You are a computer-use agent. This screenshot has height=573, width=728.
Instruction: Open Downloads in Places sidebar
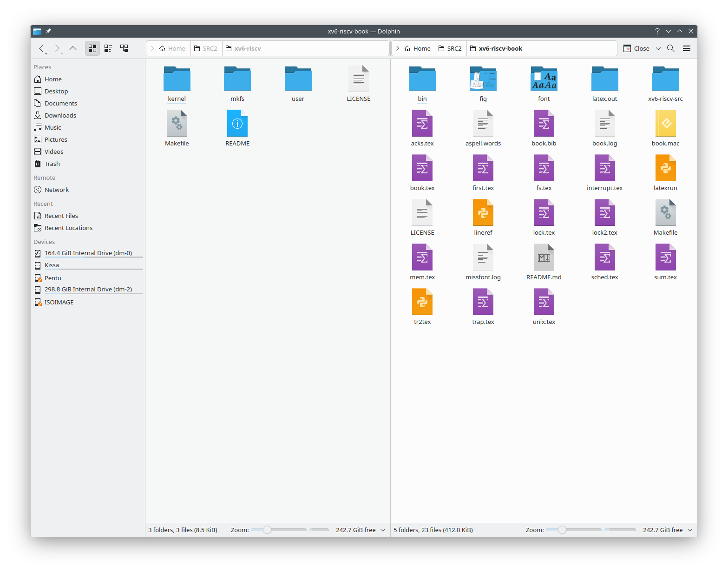pos(60,115)
